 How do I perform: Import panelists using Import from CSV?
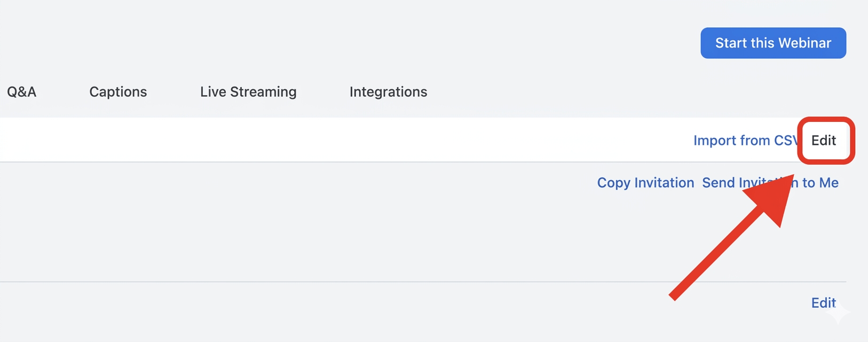pyautogui.click(x=744, y=141)
